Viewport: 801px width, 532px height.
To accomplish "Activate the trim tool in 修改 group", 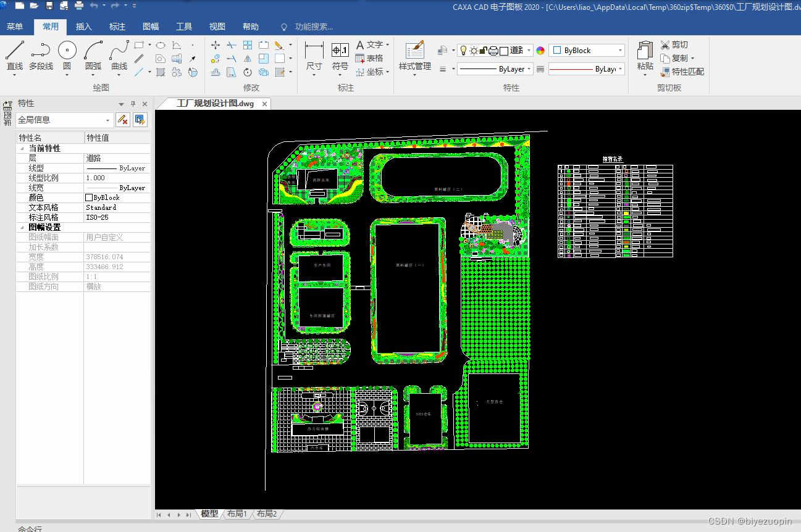I will click(x=232, y=45).
